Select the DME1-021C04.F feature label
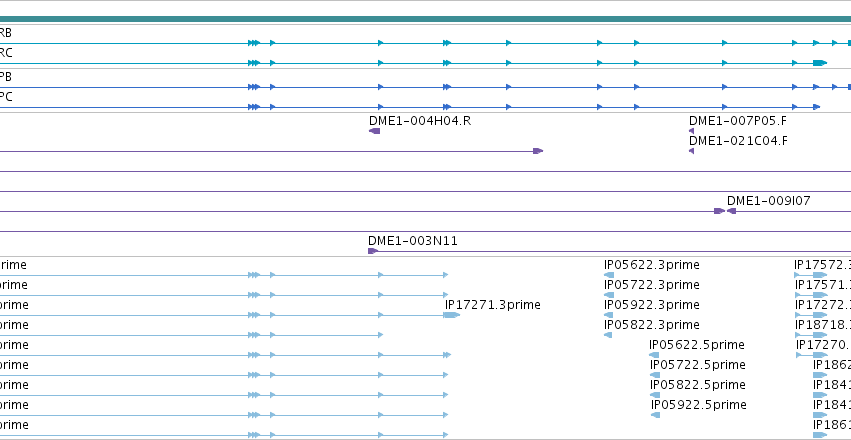This screenshot has width=851, height=440. click(x=738, y=141)
